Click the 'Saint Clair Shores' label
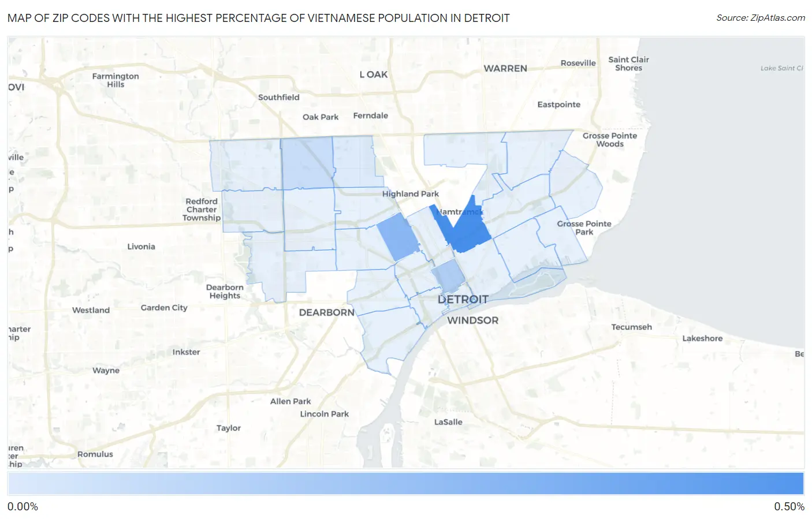812x519 pixels. (x=628, y=64)
